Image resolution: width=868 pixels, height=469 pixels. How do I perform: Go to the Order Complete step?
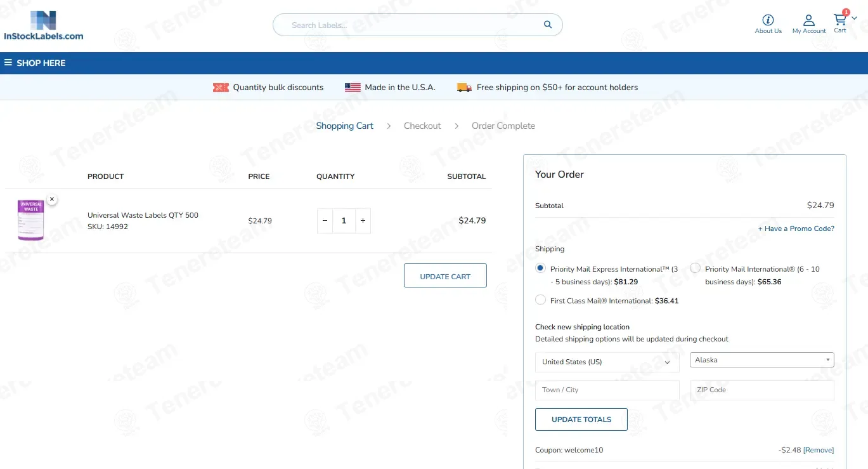click(503, 126)
